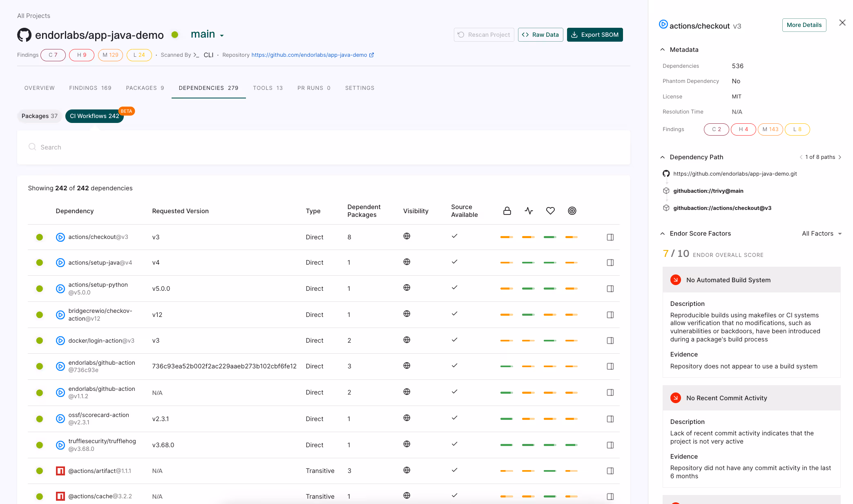Close the actions/checkout details panel
Screen dimensions: 853x504
(842, 23)
